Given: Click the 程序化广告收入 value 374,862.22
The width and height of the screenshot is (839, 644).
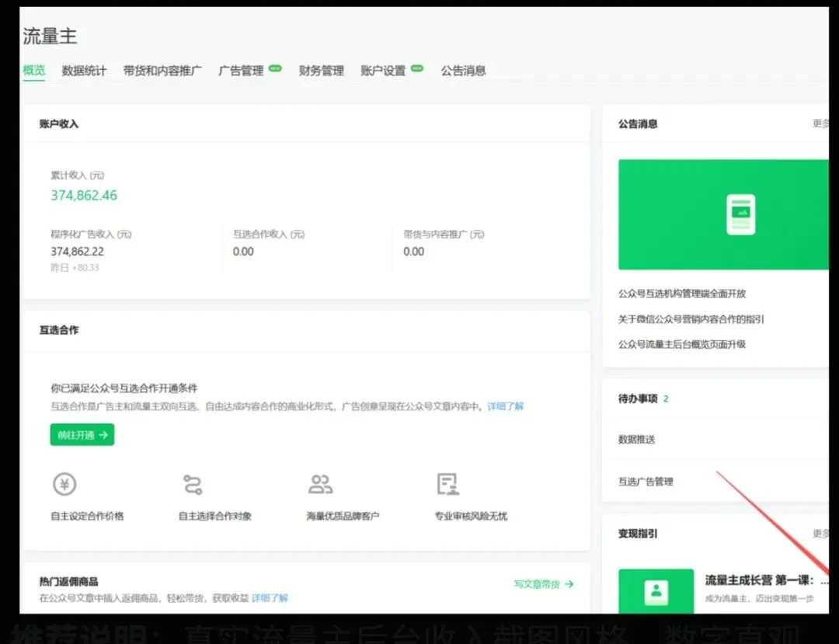Looking at the screenshot, I should tap(78, 252).
